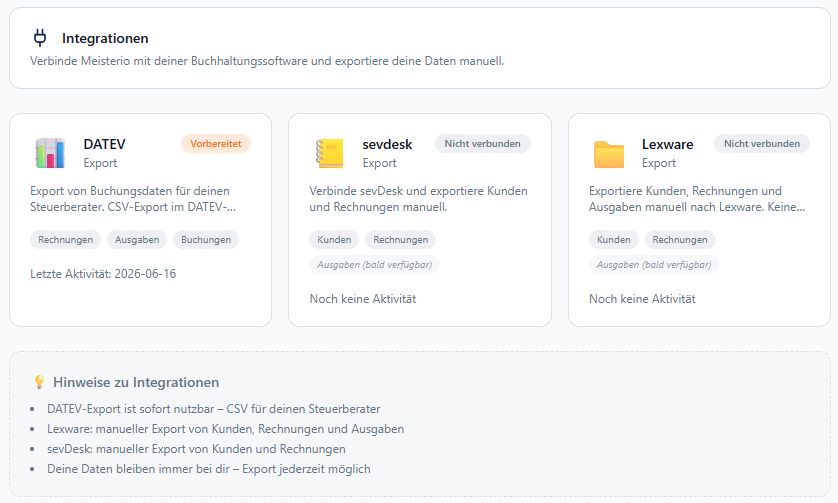
Task: Select the Kunden tag on the Lexware card
Action: point(614,239)
